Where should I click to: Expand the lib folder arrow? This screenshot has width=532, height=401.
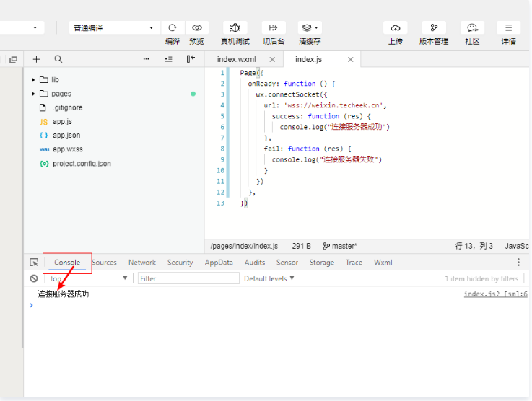point(33,80)
